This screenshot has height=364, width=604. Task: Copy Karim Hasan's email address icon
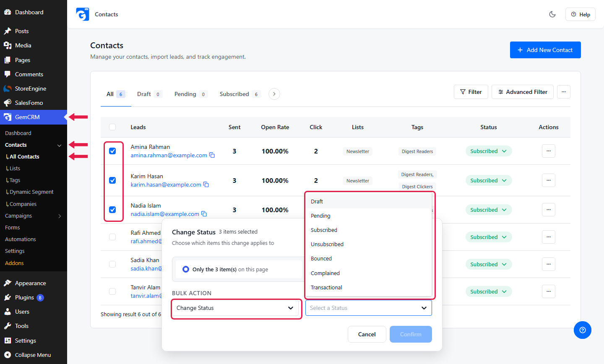(206, 185)
